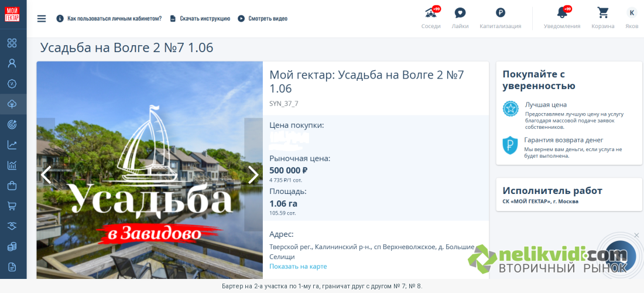The width and height of the screenshot is (644, 293).
Task: Open the Уведомления bell notifications
Action: [x=562, y=13]
